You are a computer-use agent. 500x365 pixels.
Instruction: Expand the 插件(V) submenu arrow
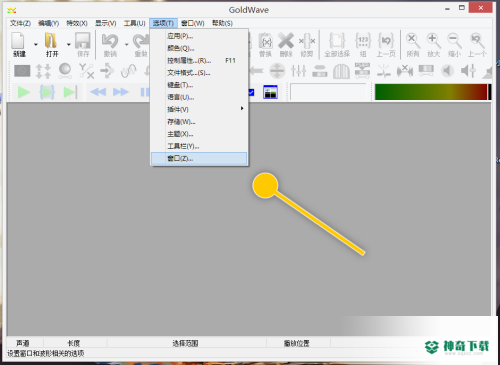(242, 108)
